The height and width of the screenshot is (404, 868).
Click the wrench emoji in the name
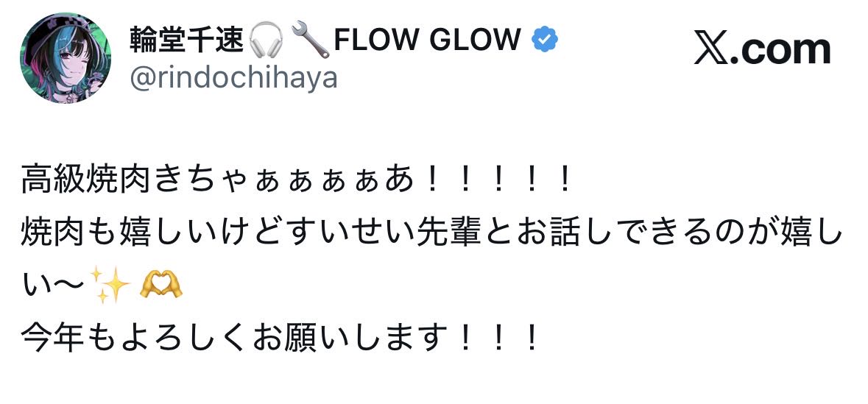pos(310,40)
